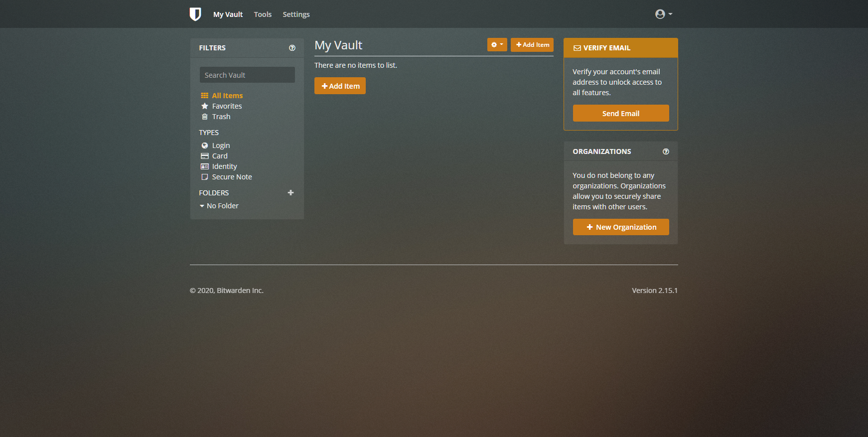The height and width of the screenshot is (437, 868).
Task: Add a new folder with plus icon
Action: (290, 193)
